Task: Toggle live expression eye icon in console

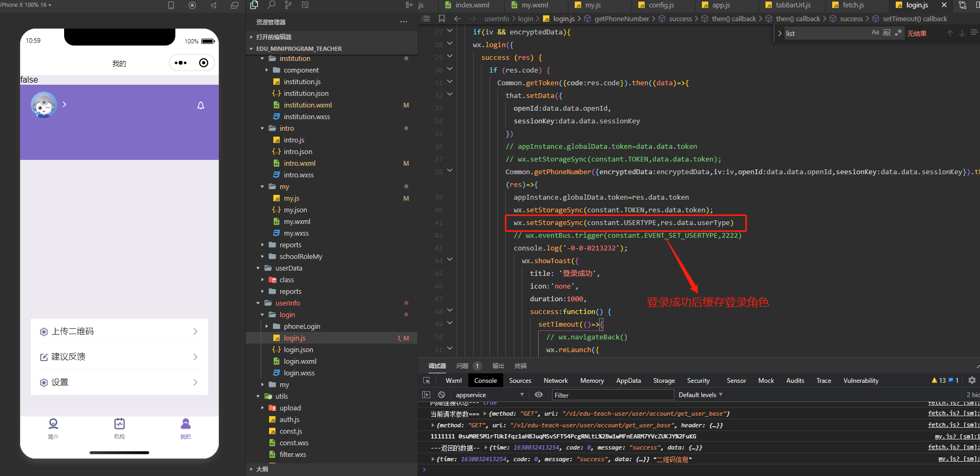Action: pos(539,395)
